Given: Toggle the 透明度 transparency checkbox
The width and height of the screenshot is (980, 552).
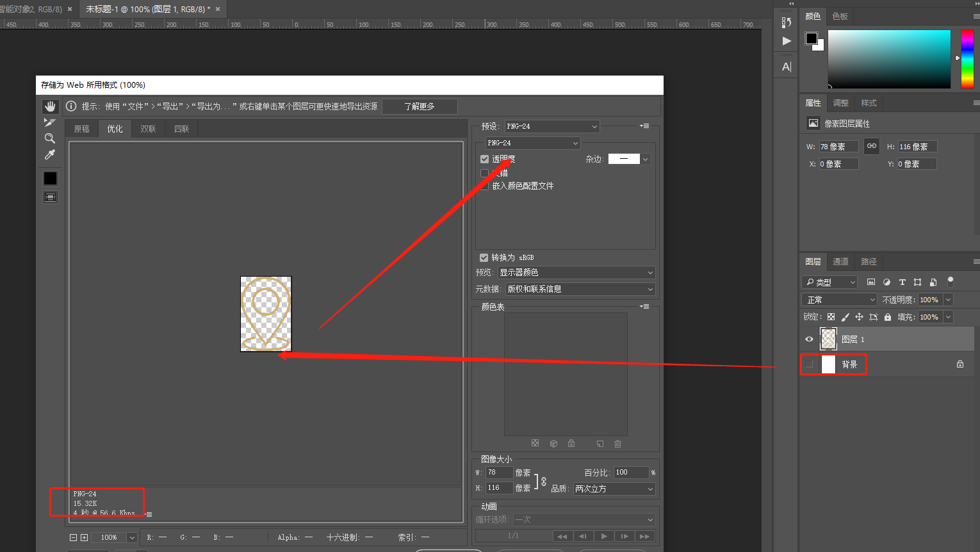Looking at the screenshot, I should click(484, 159).
